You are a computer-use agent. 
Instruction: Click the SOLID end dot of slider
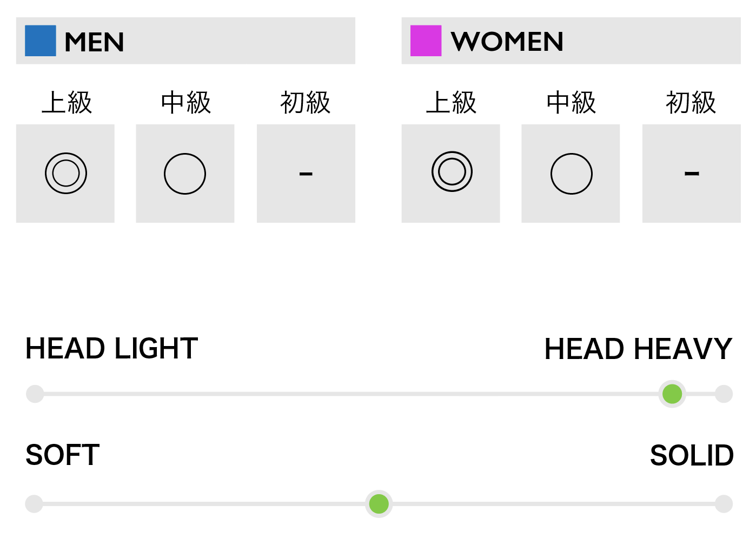(x=724, y=504)
